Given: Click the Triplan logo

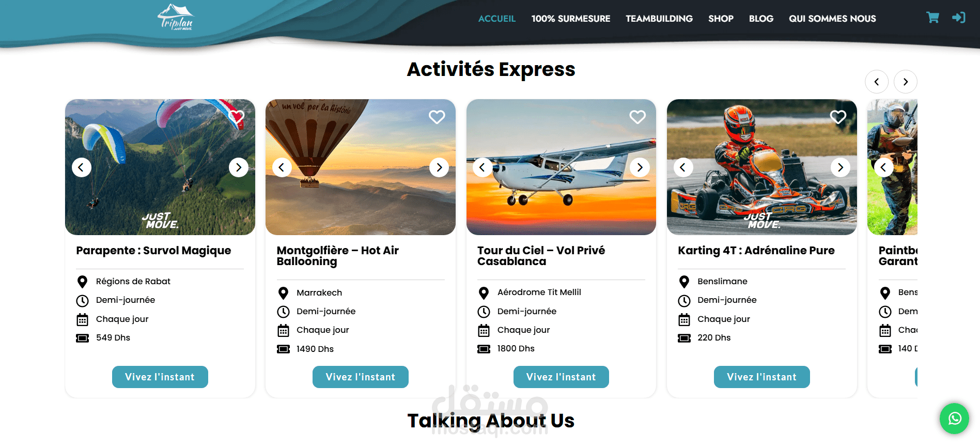Looking at the screenshot, I should (x=176, y=18).
